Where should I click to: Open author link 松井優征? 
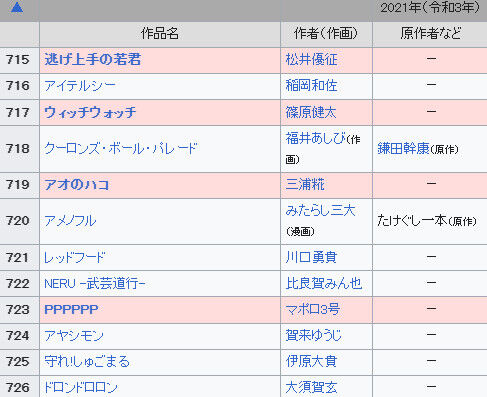point(311,60)
